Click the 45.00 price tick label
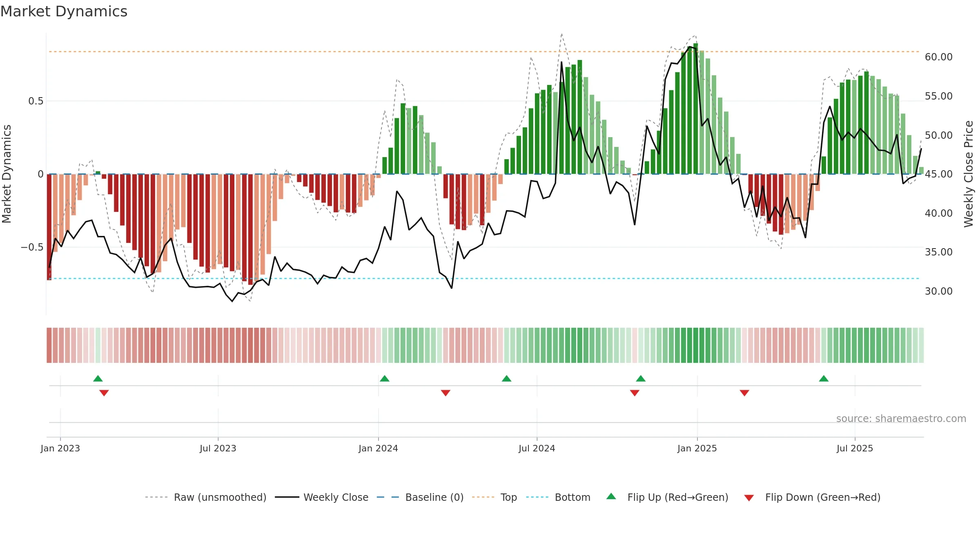Viewport: 980px width, 551px height. click(x=939, y=174)
